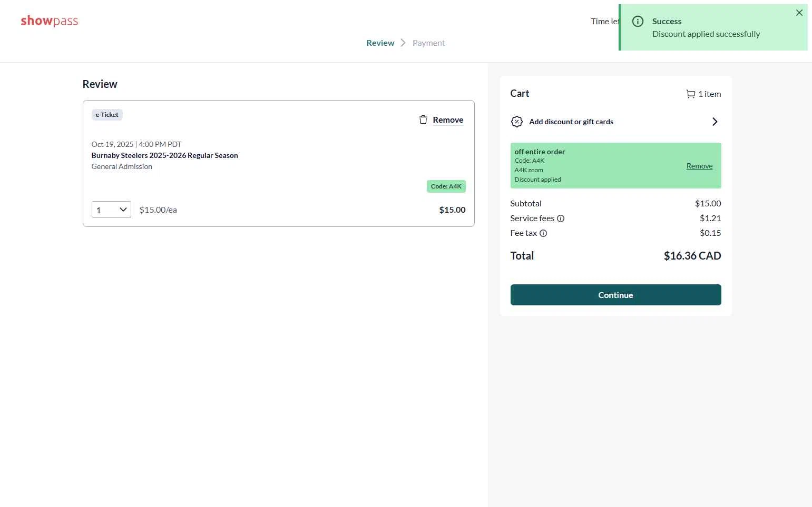Image resolution: width=812 pixels, height=507 pixels.
Task: Click the 1 item cart count
Action: tap(709, 94)
